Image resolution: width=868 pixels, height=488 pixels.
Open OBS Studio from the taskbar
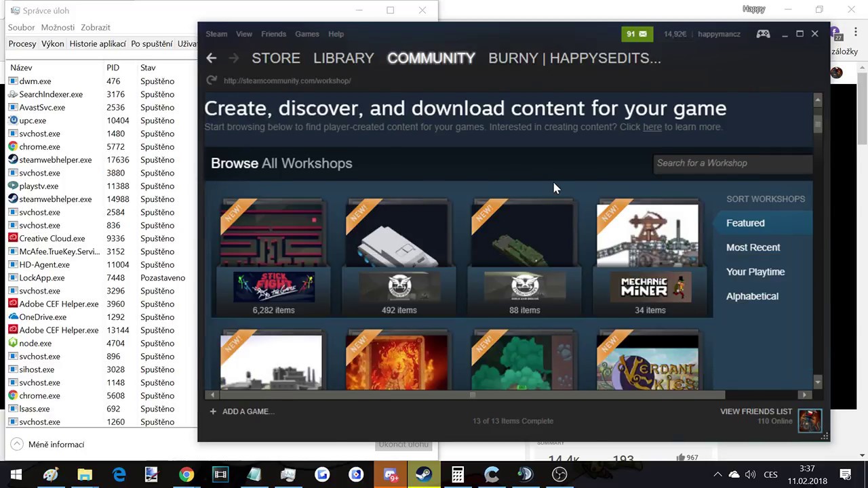coord(559,474)
